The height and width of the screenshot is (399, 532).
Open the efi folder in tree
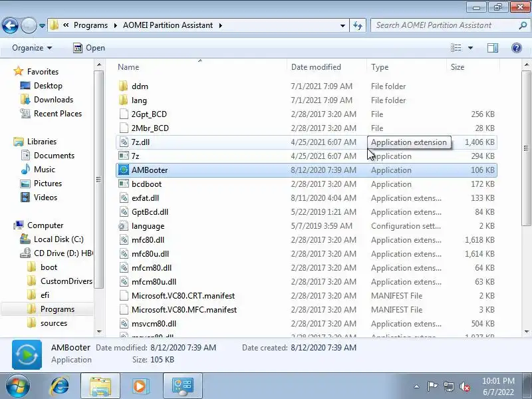click(x=45, y=295)
